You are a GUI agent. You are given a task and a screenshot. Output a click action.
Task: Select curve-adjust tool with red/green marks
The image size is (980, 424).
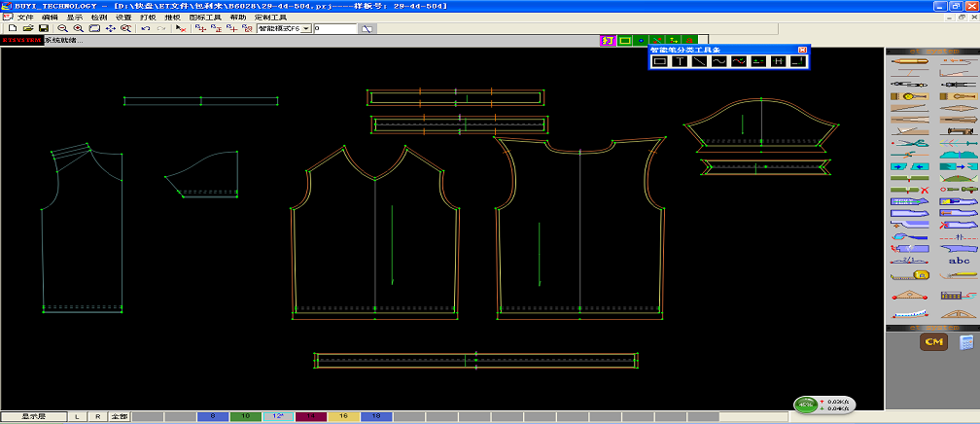739,61
